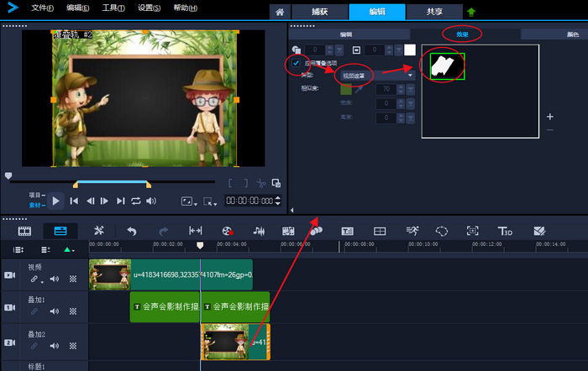The height and width of the screenshot is (371, 588).
Task: Switch playback mode to 素材 (clip)
Action: tap(35, 205)
